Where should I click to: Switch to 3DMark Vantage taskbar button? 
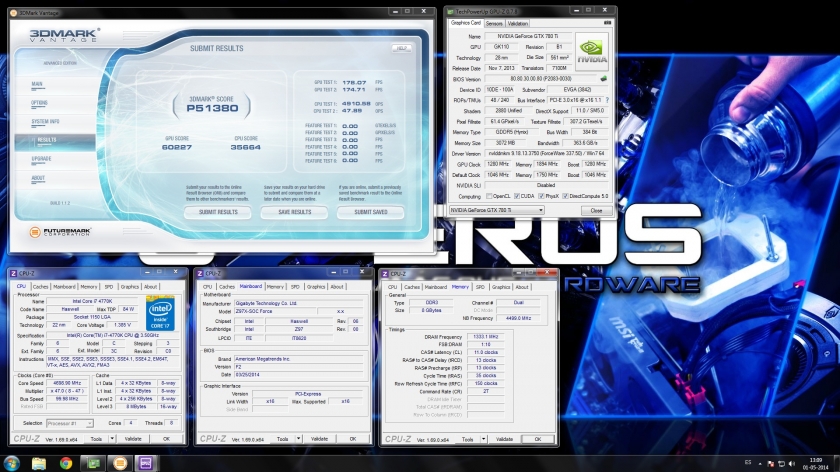click(120, 463)
